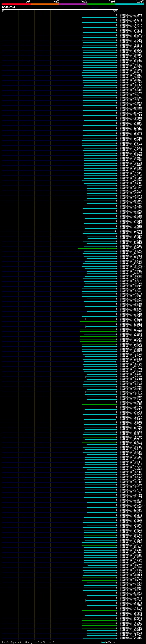Click the hit label UniRef100_Q6BCT3
This screenshot has height=644, width=146.
[131, 20]
